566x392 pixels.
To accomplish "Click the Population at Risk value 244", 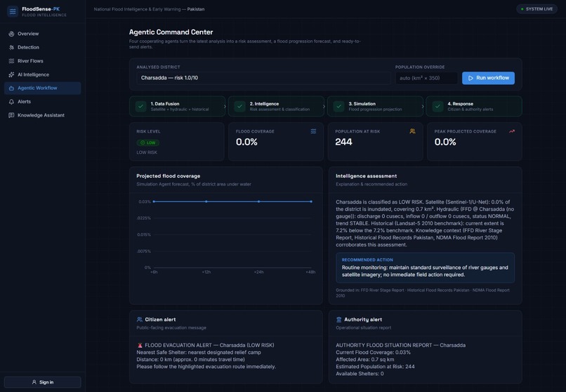I will coord(343,142).
